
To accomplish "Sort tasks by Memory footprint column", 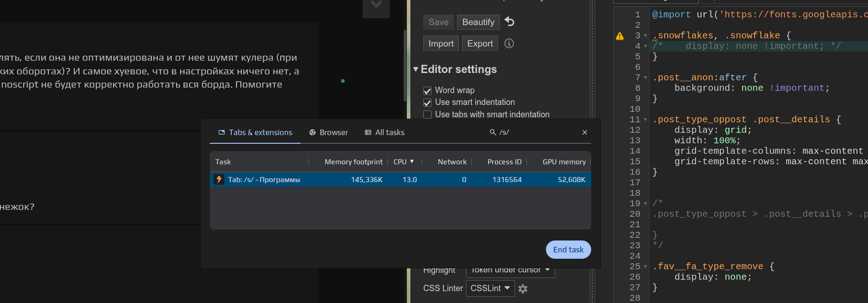I will click(x=353, y=162).
